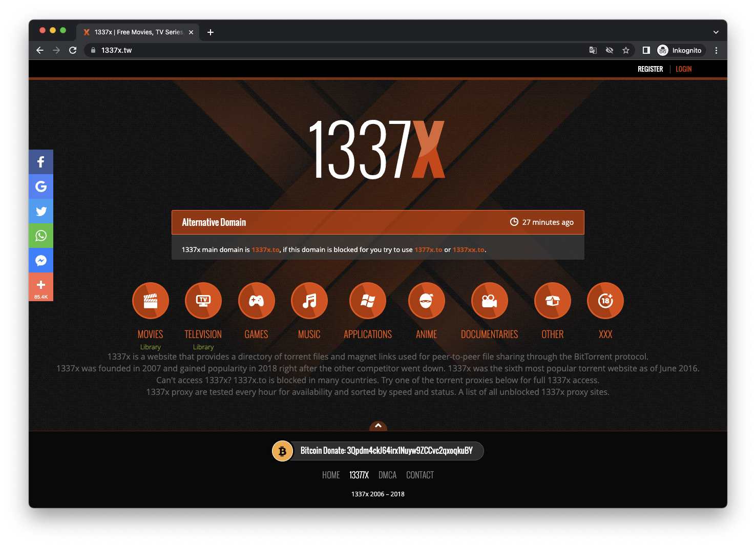Open the Television category icon
The width and height of the screenshot is (756, 546).
click(x=203, y=301)
